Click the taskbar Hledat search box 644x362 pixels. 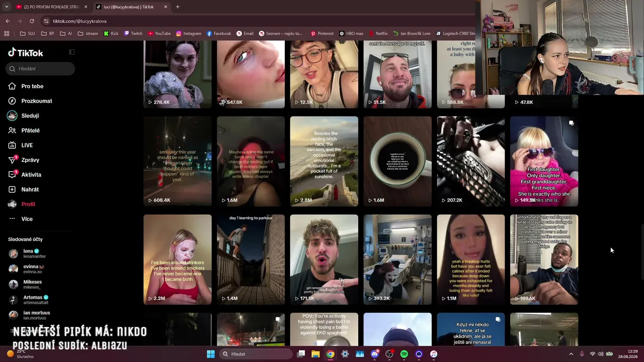(x=255, y=354)
